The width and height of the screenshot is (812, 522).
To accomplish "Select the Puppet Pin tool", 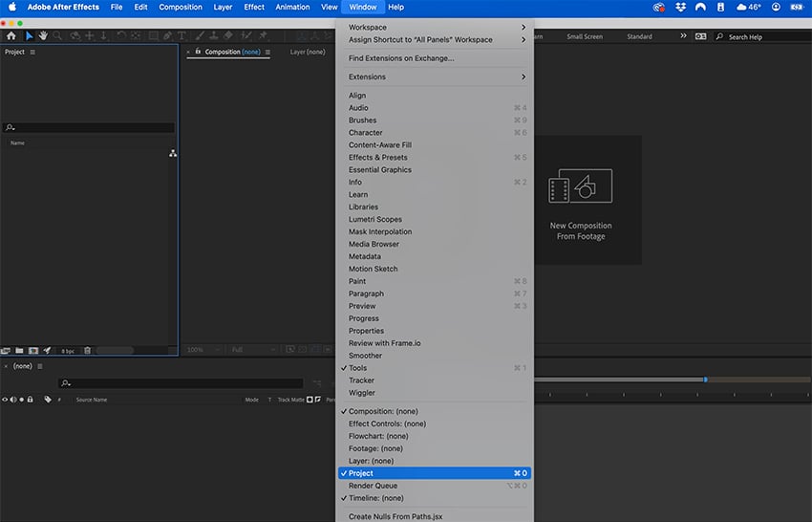I will tap(263, 35).
